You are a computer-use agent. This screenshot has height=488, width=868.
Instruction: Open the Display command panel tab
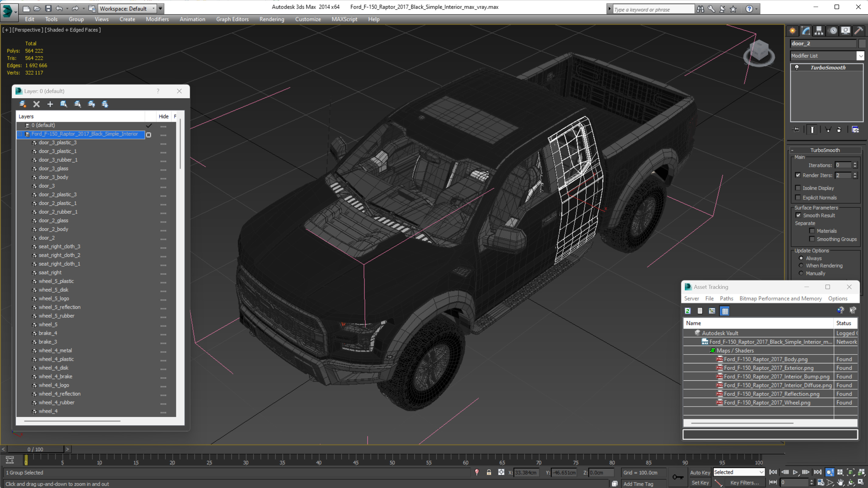point(846,31)
